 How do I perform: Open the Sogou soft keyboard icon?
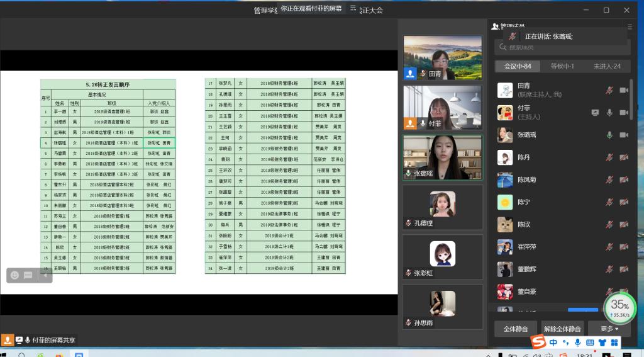click(590, 343)
